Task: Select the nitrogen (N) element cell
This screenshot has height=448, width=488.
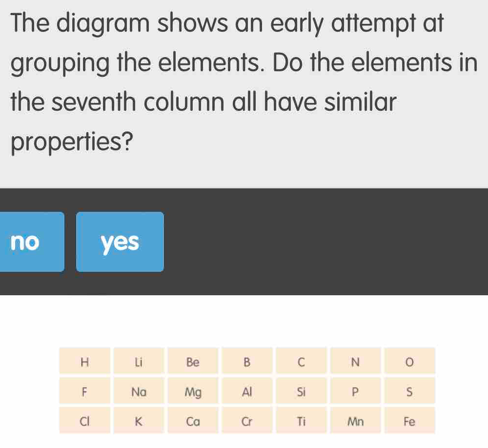Action: [x=355, y=362]
